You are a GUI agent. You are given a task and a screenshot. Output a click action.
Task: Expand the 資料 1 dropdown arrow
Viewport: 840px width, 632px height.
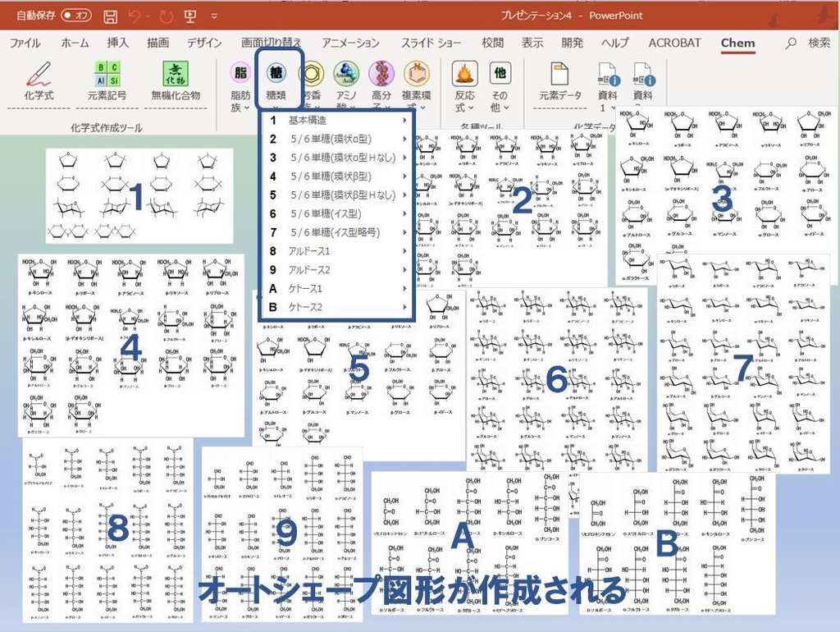click(x=613, y=108)
